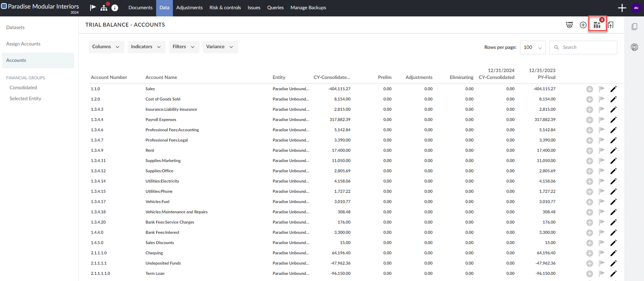Toggle the flag on the Payroll Expenses row
Screen dimensions: 644x281
pyautogui.click(x=602, y=120)
